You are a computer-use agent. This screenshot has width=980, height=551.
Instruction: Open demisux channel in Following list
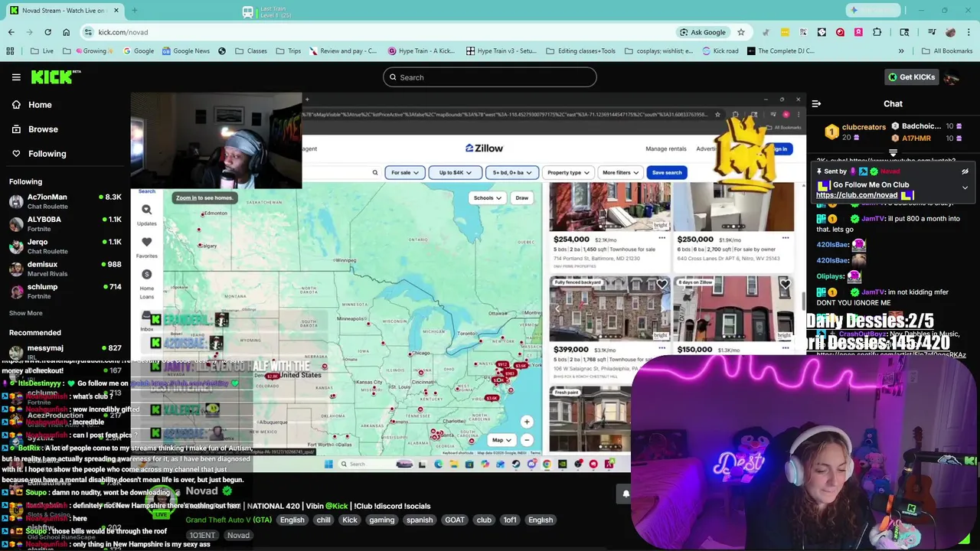[64, 269]
